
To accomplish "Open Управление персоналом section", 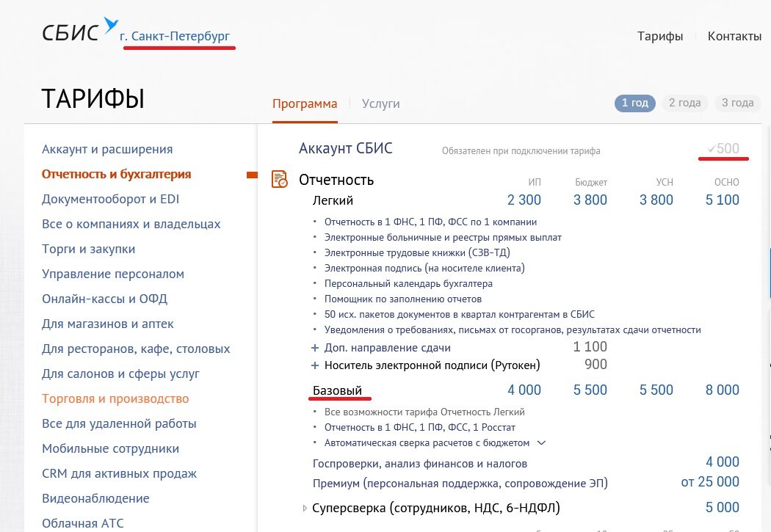I will 113,274.
